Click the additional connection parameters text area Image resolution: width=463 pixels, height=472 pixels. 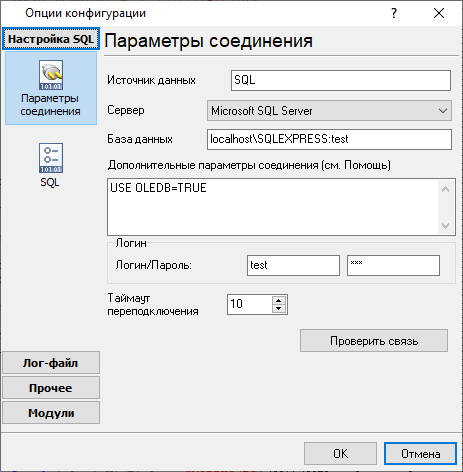click(x=273, y=207)
